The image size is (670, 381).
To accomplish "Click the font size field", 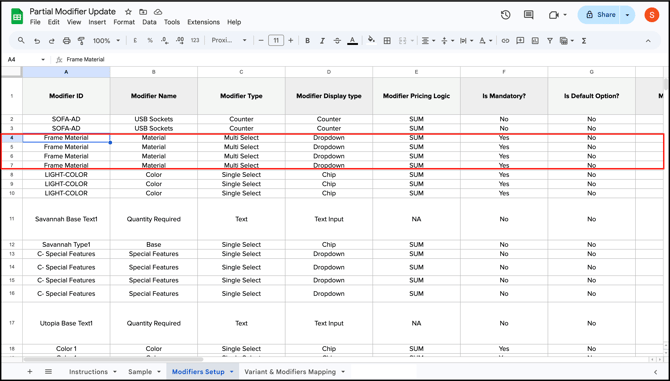I will [276, 41].
